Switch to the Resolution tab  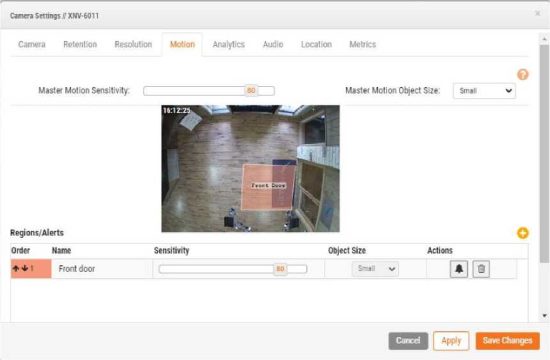pos(133,45)
